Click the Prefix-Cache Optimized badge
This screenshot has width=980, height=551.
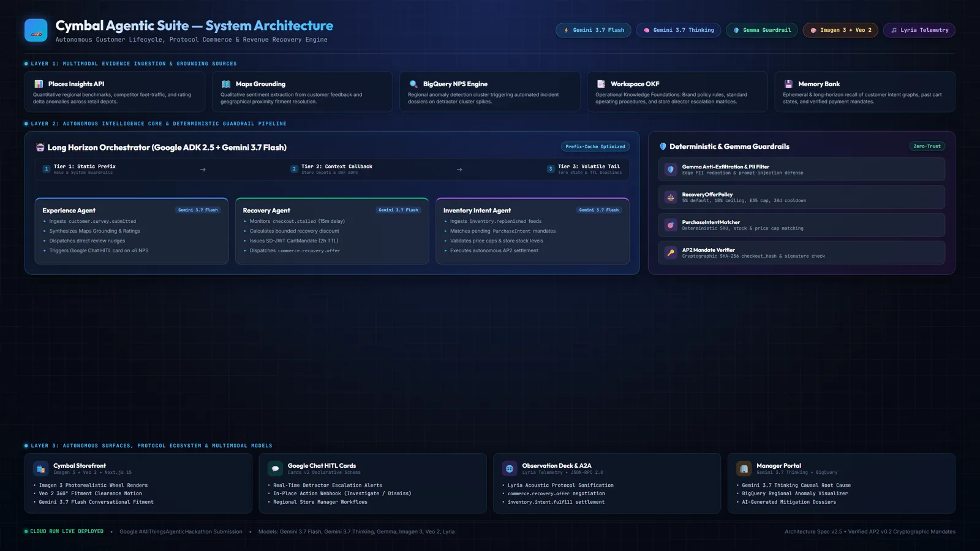[595, 147]
